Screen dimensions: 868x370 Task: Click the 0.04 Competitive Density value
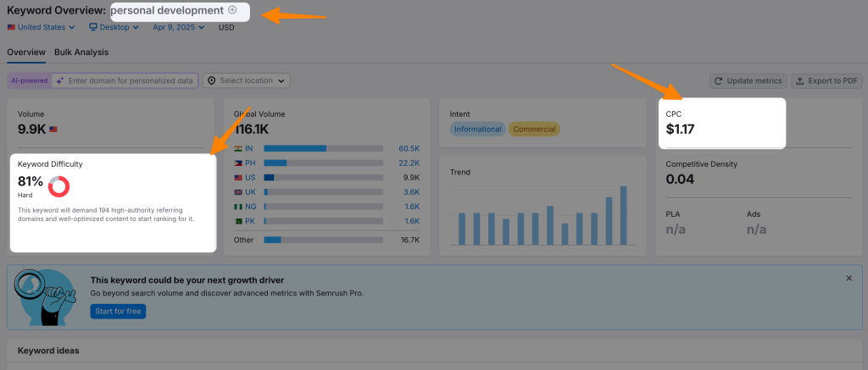681,179
